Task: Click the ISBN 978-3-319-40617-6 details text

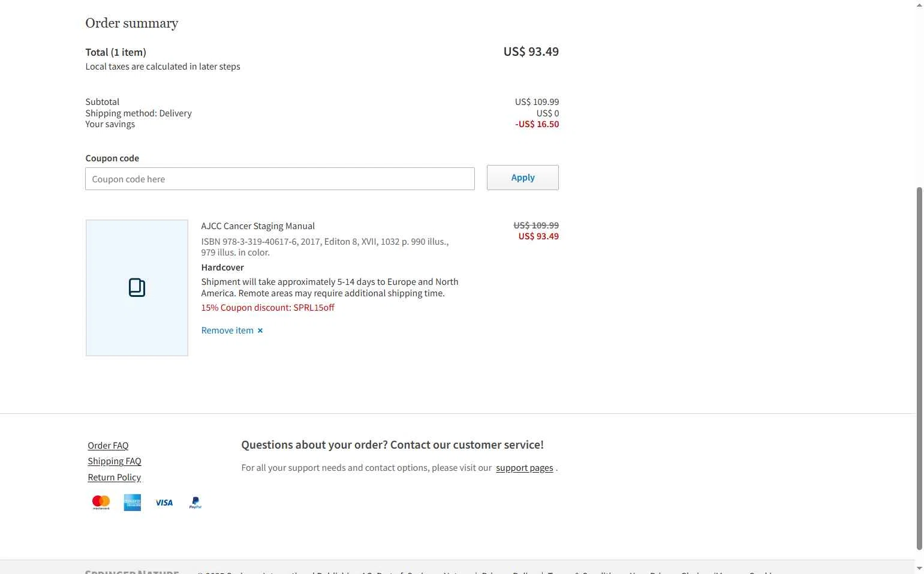Action: (x=325, y=247)
